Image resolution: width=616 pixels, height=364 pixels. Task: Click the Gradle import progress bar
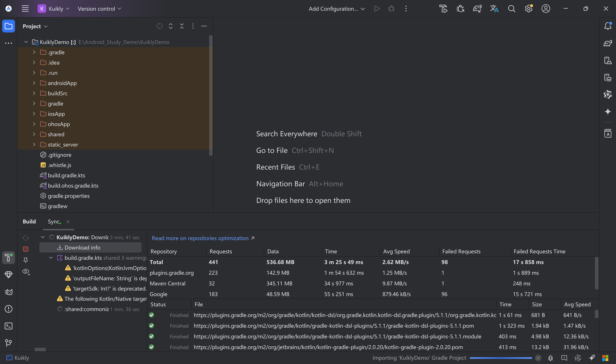[x=501, y=358]
